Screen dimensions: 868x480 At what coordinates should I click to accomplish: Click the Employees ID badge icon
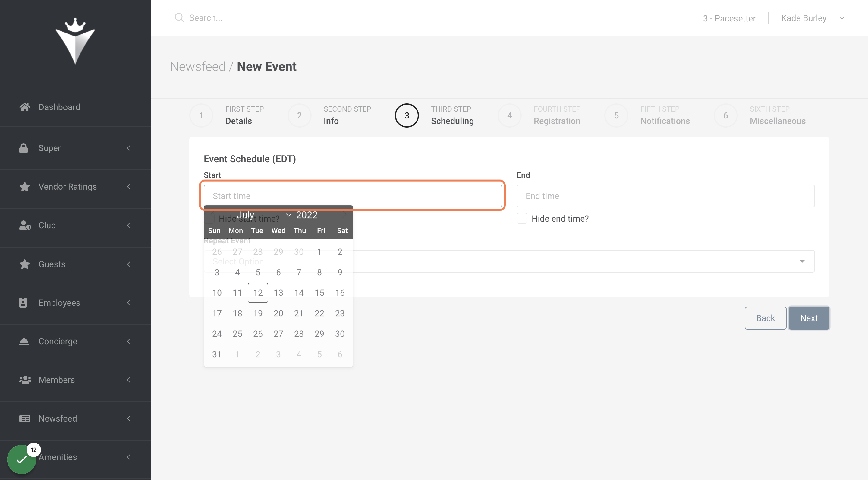(x=23, y=302)
